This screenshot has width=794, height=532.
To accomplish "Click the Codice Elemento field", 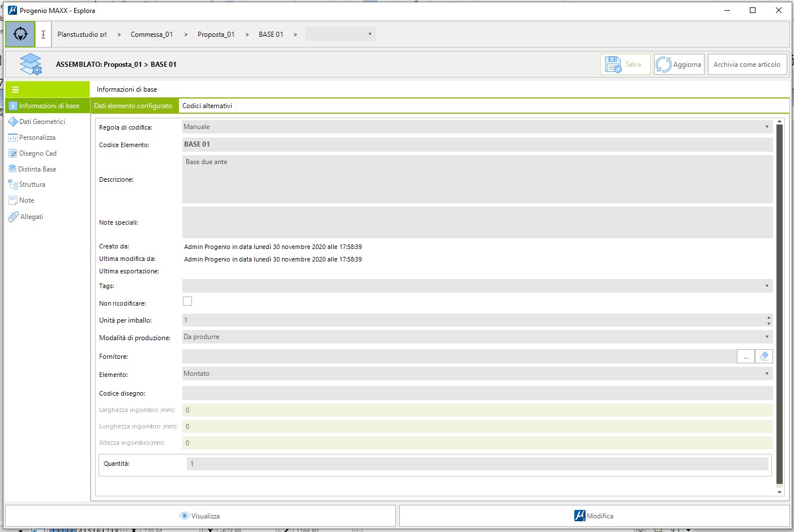I will click(x=477, y=144).
